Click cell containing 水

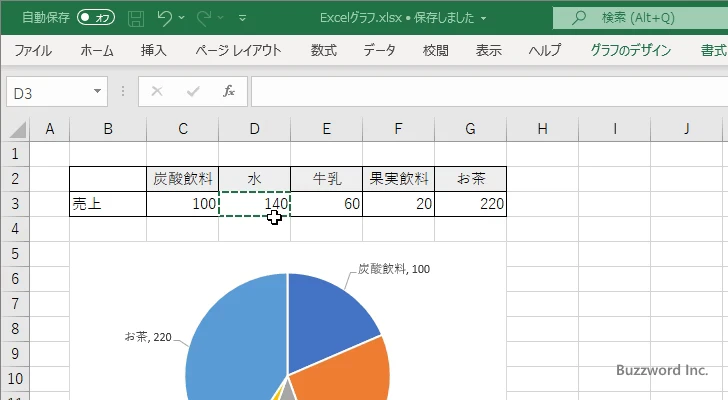pos(254,179)
